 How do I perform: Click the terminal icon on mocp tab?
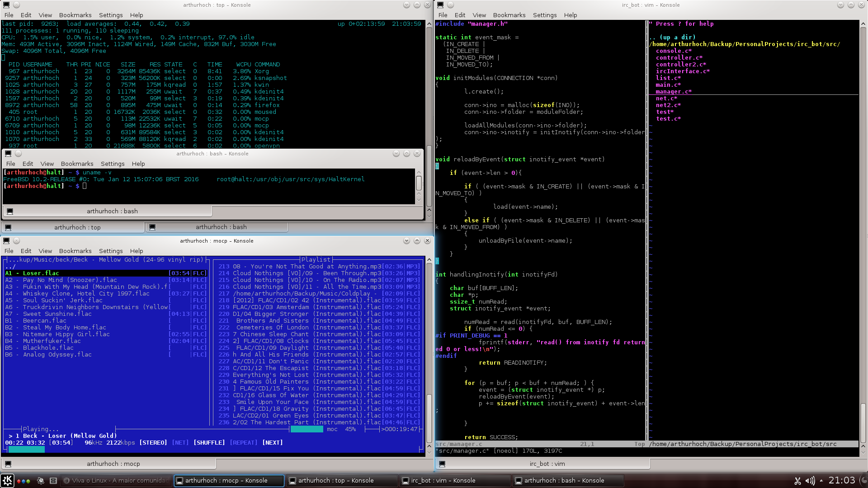(x=8, y=464)
